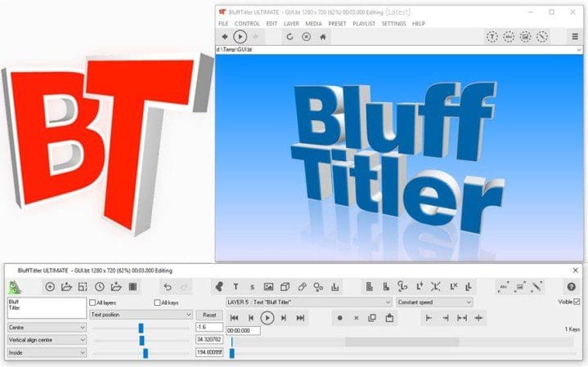Open the Text position property dropdown
This screenshot has height=367, width=588.
pyautogui.click(x=141, y=315)
